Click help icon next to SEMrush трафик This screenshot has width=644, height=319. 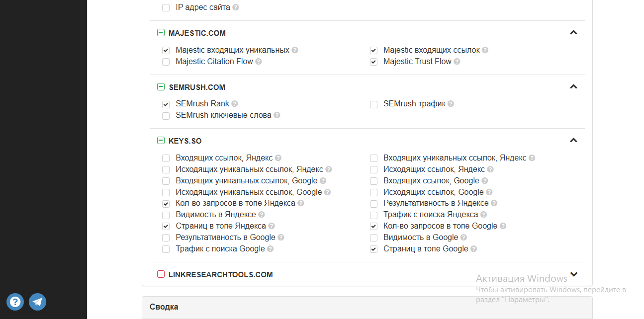point(451,104)
